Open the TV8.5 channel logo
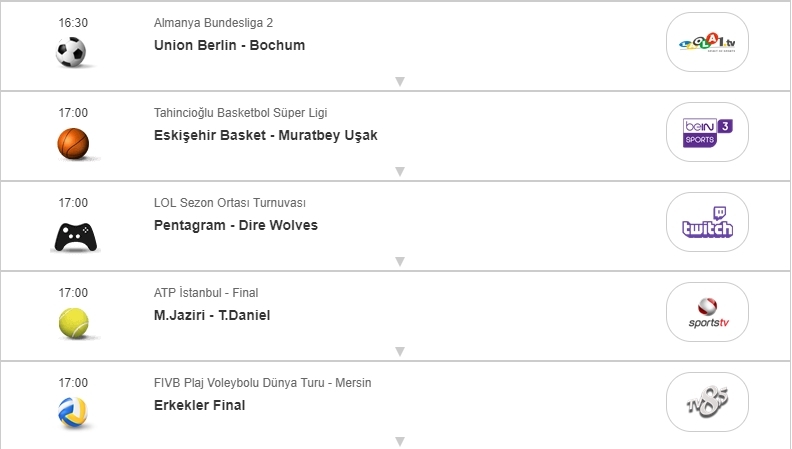 (707, 402)
